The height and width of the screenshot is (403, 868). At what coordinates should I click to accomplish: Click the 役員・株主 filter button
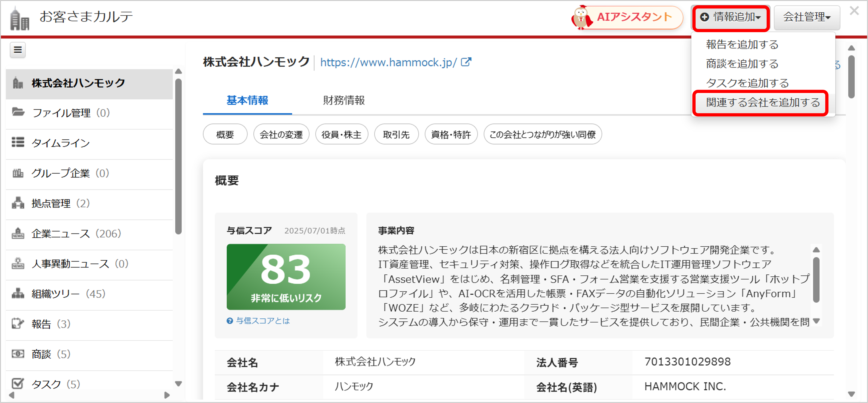[x=341, y=134]
